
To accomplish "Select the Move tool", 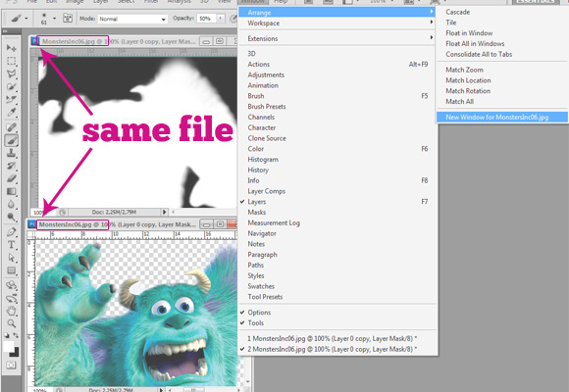I will [x=11, y=47].
